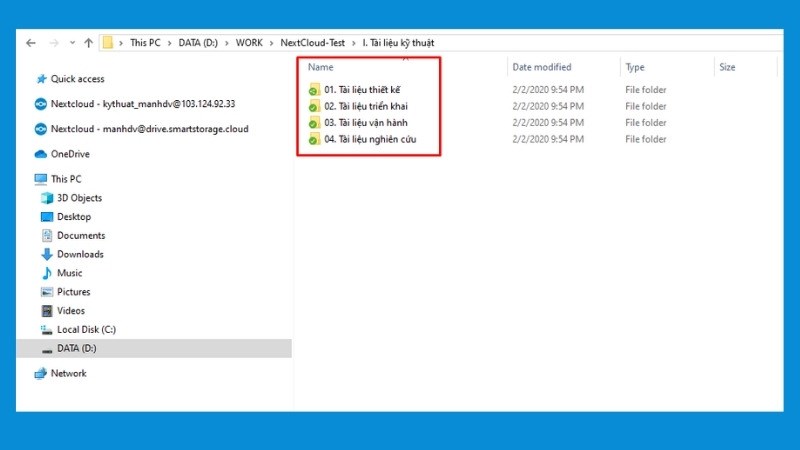The width and height of the screenshot is (800, 450).
Task: Select This PC in navigation pane
Action: [x=66, y=179]
